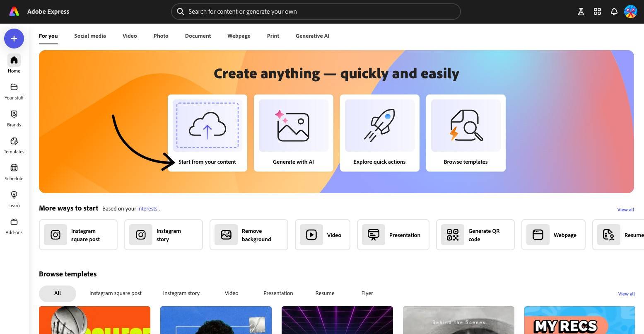The width and height of the screenshot is (644, 334).
Task: Open the Learn lightbulb section
Action: (x=14, y=199)
